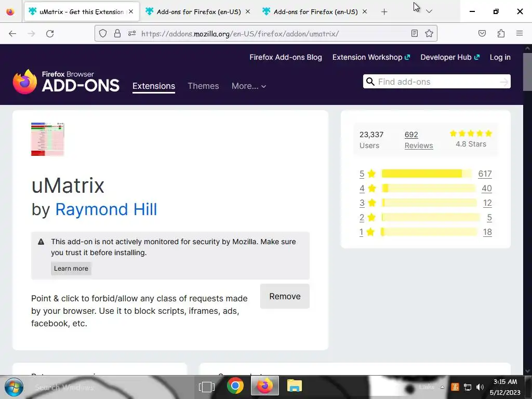Click Firefox taskbar icon
The image size is (532, 399).
pyautogui.click(x=265, y=386)
